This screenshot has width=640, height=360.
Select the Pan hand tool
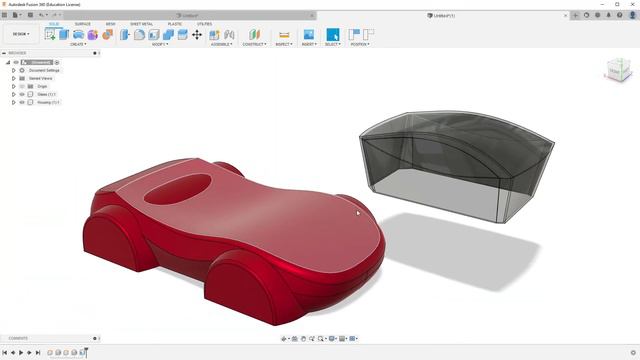pos(303,339)
